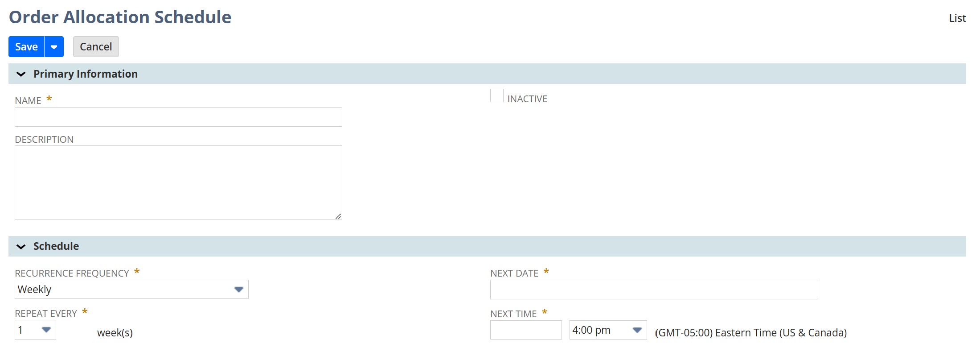Image resolution: width=980 pixels, height=352 pixels.
Task: Open the List link
Action: click(x=957, y=18)
